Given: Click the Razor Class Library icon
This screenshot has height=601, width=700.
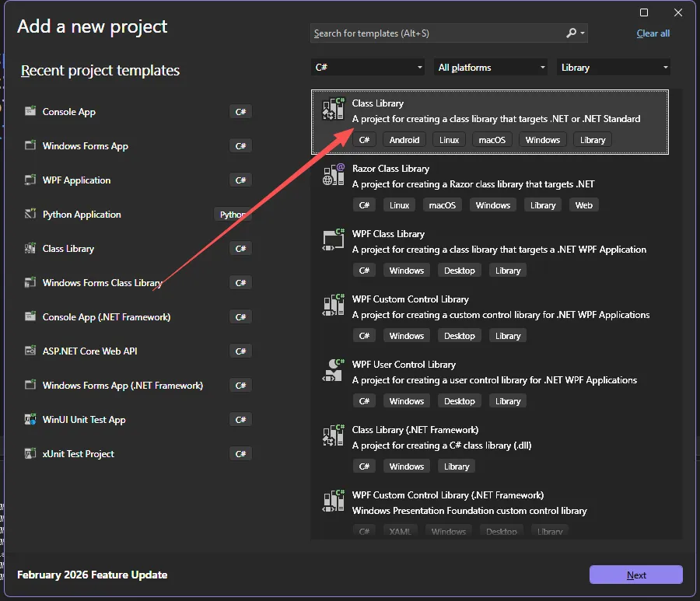Looking at the screenshot, I should [333, 175].
